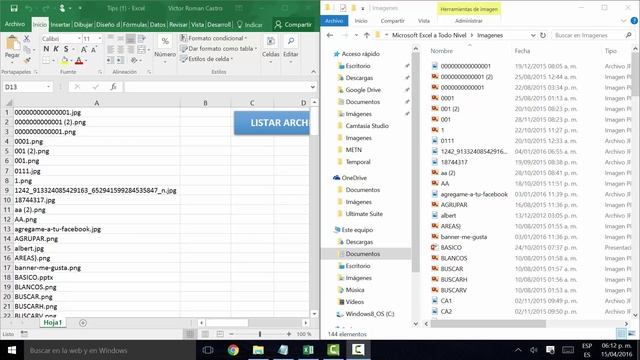
Task: Open Estilos de celda dropdown
Action: [207, 59]
